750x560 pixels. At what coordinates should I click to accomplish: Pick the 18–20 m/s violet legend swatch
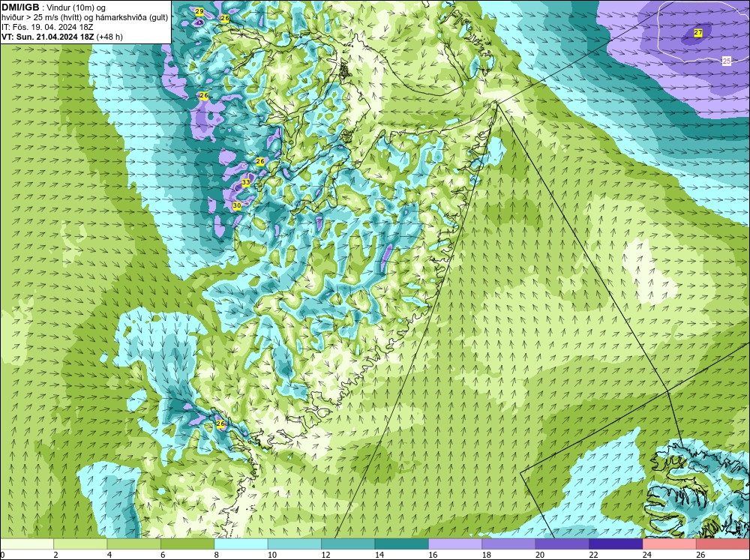(509, 544)
